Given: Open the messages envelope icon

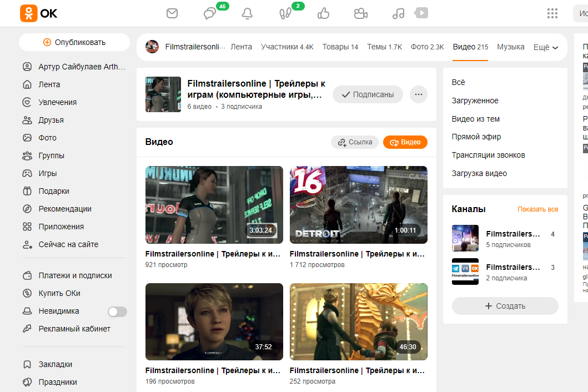Looking at the screenshot, I should point(172,13).
